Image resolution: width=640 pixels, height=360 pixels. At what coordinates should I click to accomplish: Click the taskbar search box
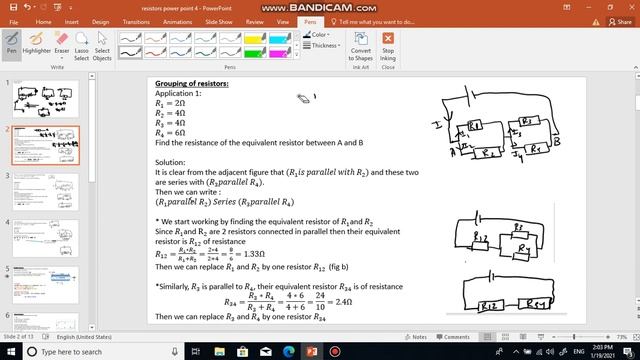(x=102, y=351)
